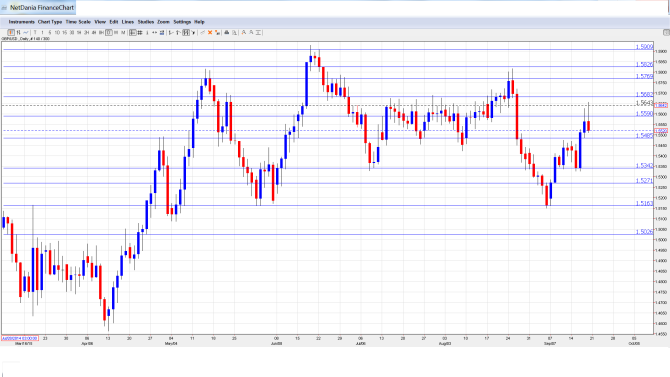Switch to tick time scale (T)
This screenshot has width=670, height=377.
click(x=35, y=32)
